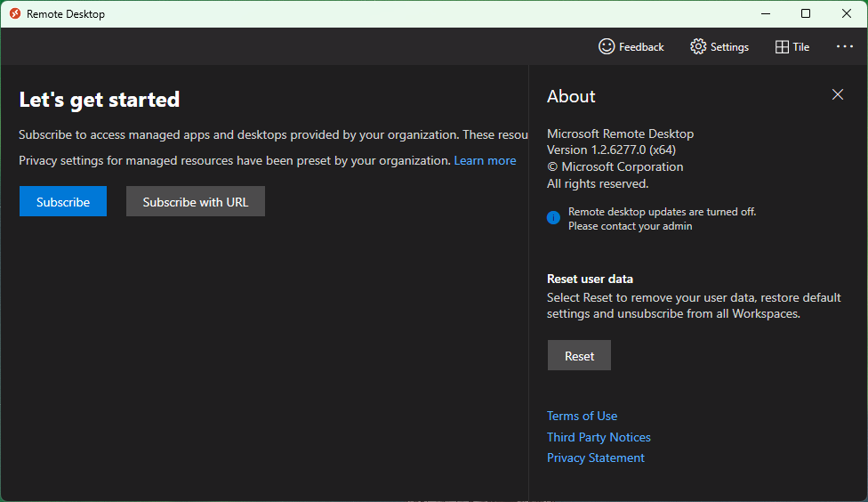Open the Privacy Statement link

tap(596, 457)
